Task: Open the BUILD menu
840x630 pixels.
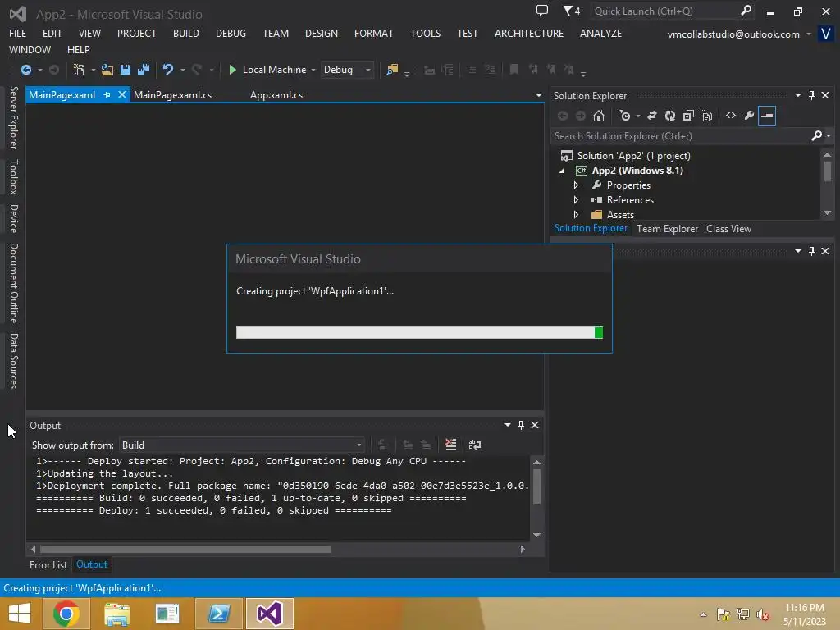Action: pyautogui.click(x=186, y=33)
